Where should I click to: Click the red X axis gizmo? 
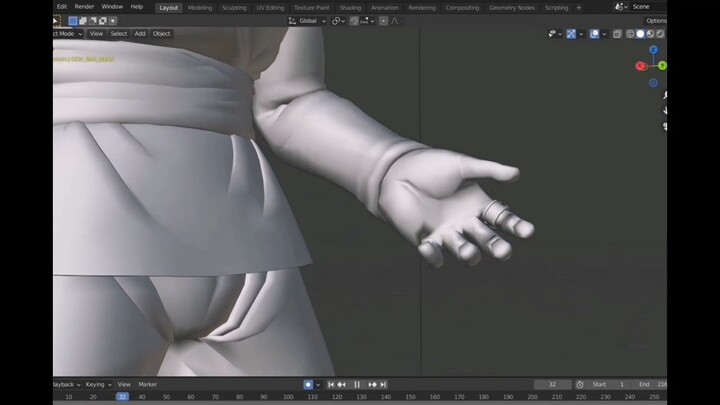[640, 66]
